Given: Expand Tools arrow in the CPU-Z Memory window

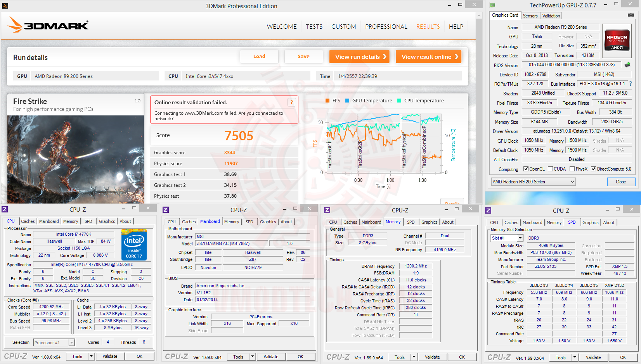Looking at the screenshot, I should pyautogui.click(x=414, y=357).
